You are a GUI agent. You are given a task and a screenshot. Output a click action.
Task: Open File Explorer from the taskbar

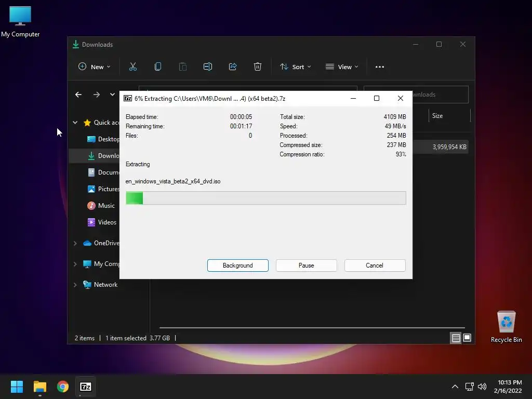(x=39, y=387)
